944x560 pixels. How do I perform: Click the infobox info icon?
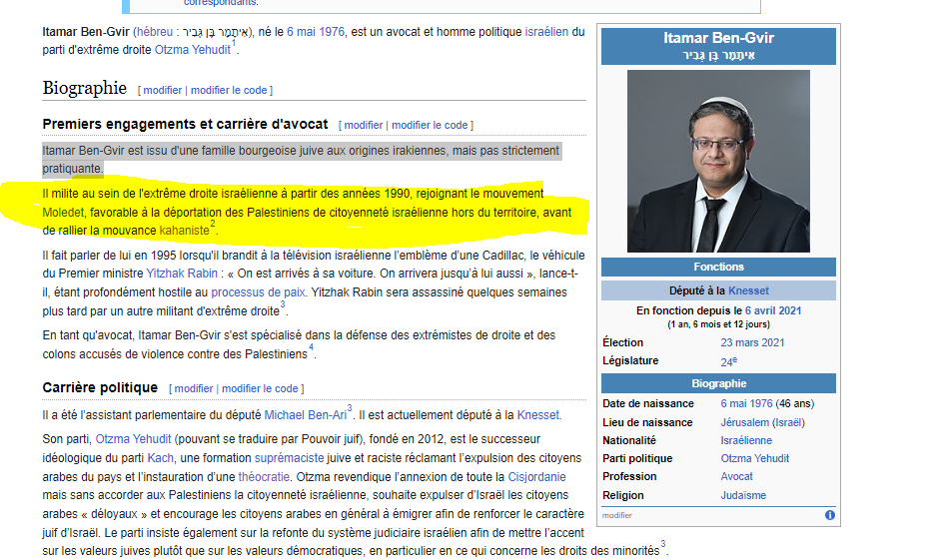coord(829,515)
